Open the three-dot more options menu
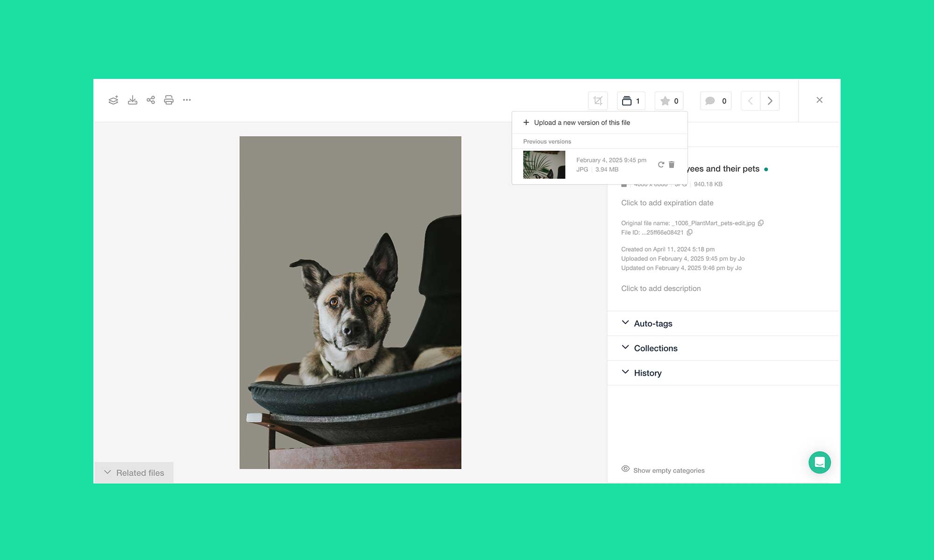Image resolution: width=934 pixels, height=560 pixels. click(187, 100)
